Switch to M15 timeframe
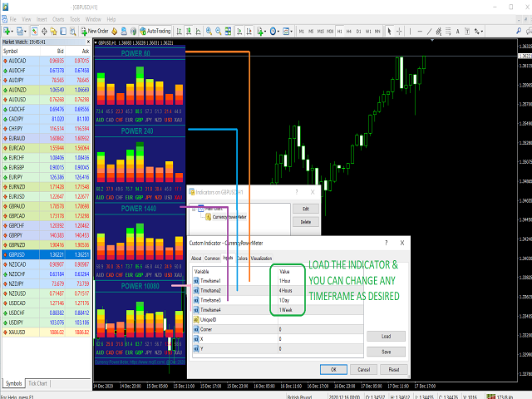This screenshot has width=532, height=399. point(320,32)
